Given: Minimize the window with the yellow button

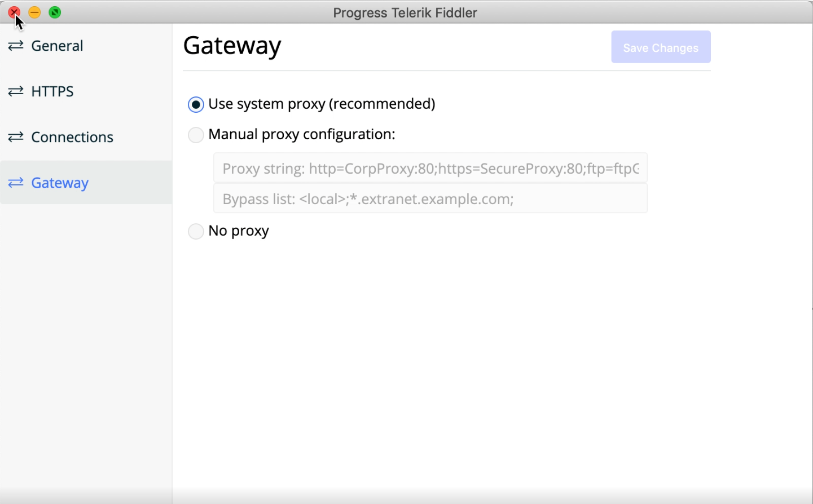Looking at the screenshot, I should tap(34, 12).
